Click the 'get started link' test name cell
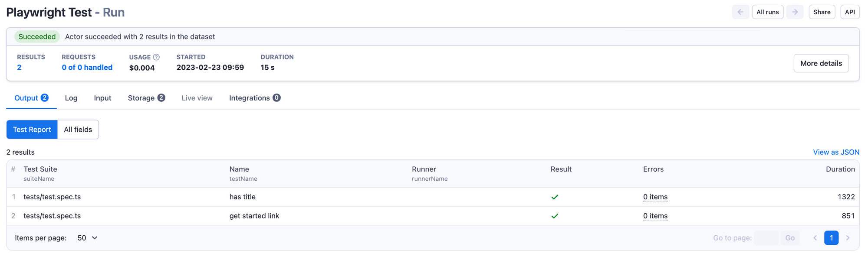 pos(254,216)
